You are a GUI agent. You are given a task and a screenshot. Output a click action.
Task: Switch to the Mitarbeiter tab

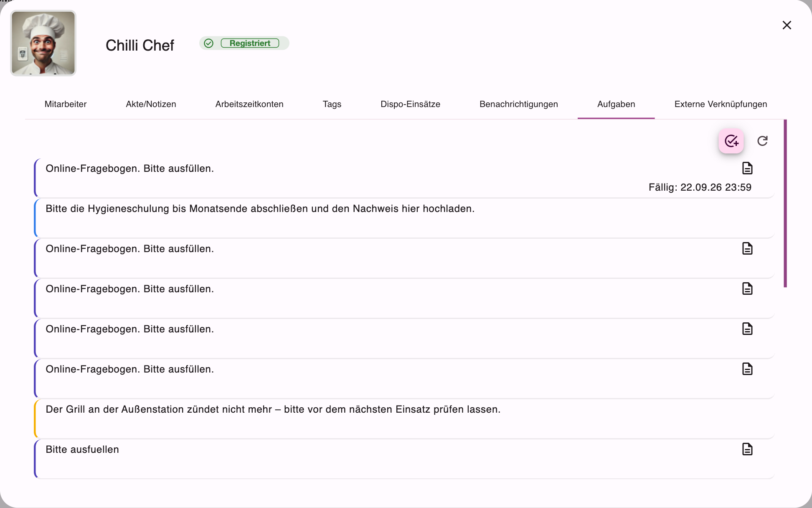(x=66, y=104)
